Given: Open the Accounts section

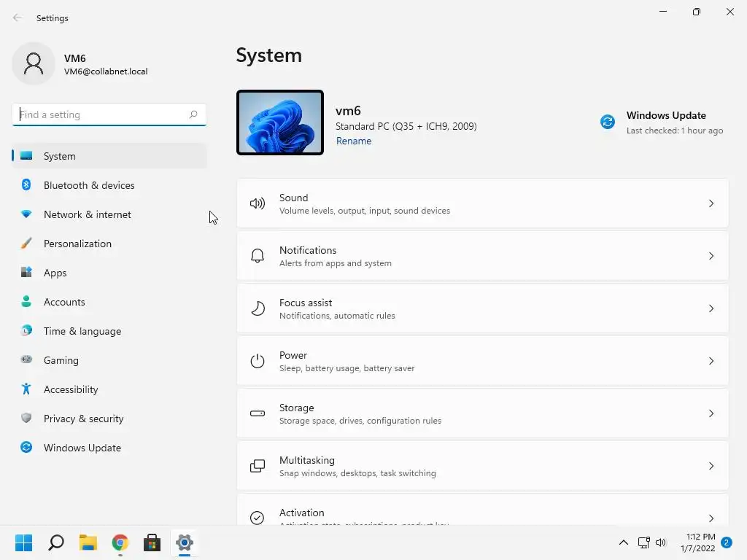Looking at the screenshot, I should 109,301.
